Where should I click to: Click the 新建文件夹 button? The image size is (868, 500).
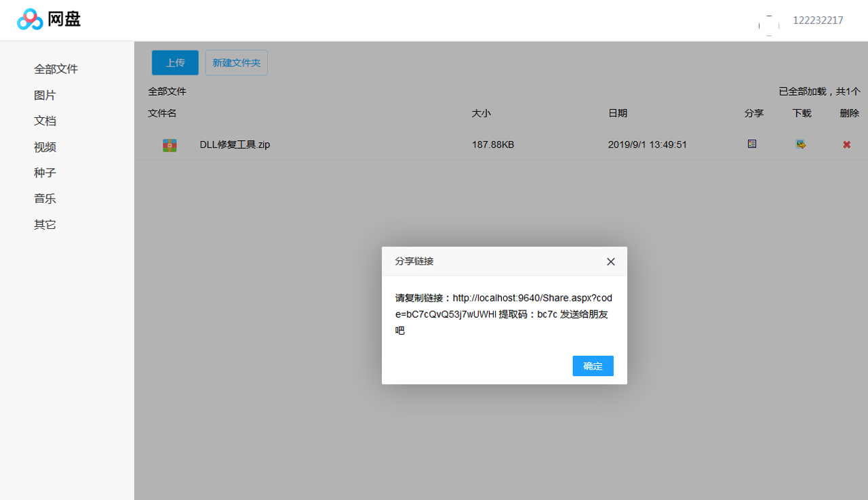pos(236,62)
